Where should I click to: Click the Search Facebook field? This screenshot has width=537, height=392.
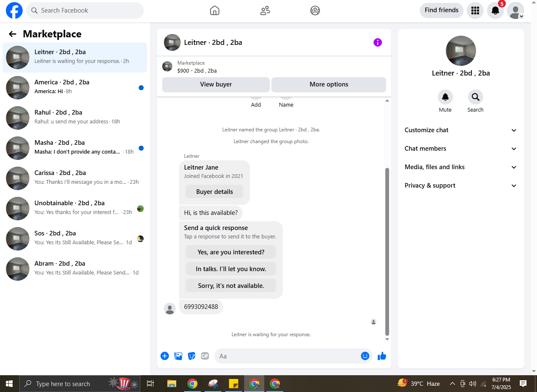(x=85, y=10)
